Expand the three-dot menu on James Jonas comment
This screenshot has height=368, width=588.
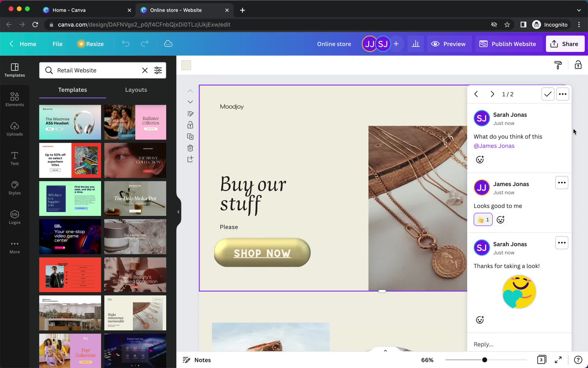tap(562, 182)
